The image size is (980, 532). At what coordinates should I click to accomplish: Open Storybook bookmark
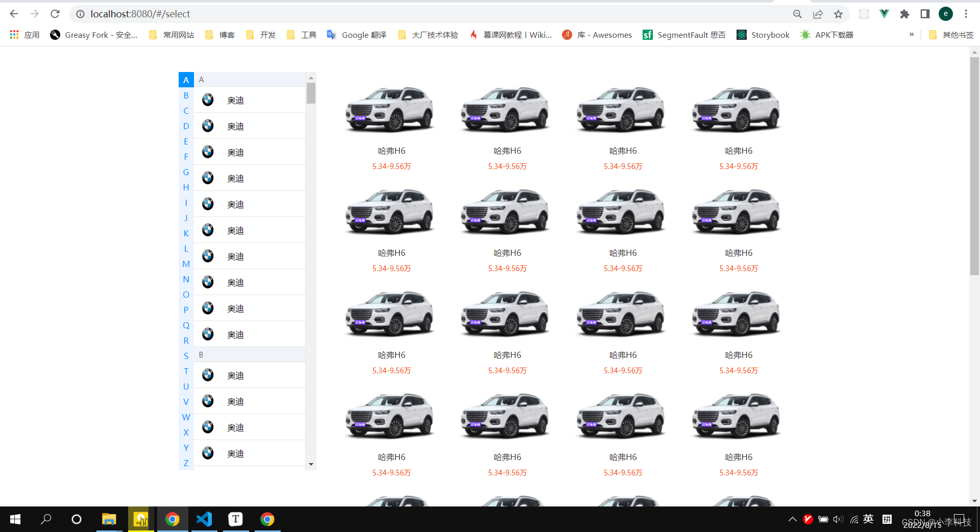point(763,35)
